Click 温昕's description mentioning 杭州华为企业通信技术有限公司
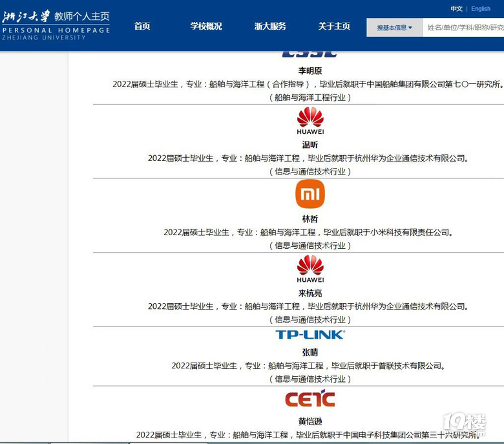The image size is (504, 444). (309, 158)
